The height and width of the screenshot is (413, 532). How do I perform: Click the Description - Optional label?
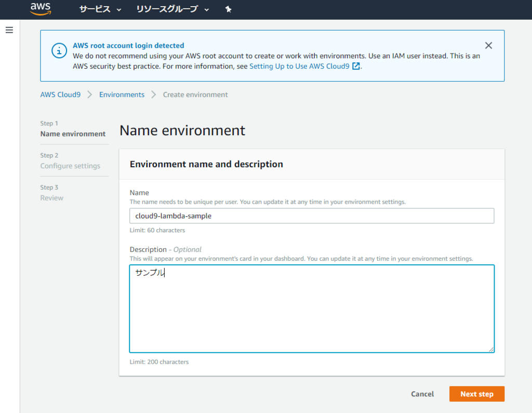166,249
